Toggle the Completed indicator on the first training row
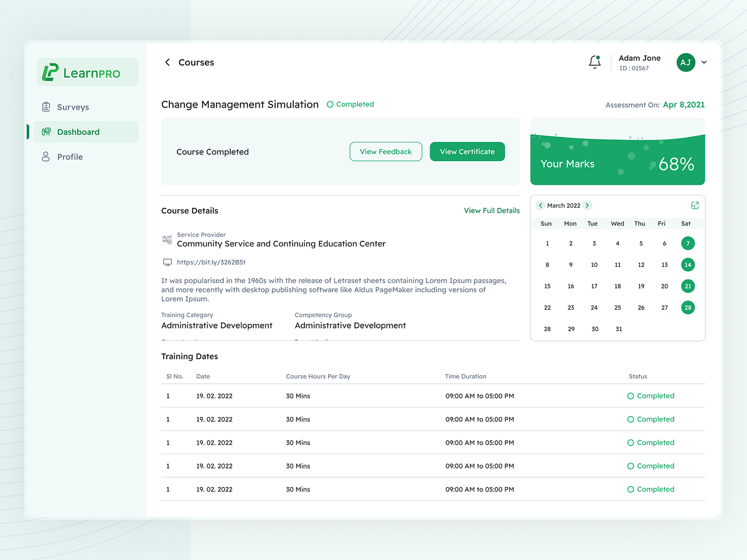This screenshot has height=560, width=747. (651, 396)
